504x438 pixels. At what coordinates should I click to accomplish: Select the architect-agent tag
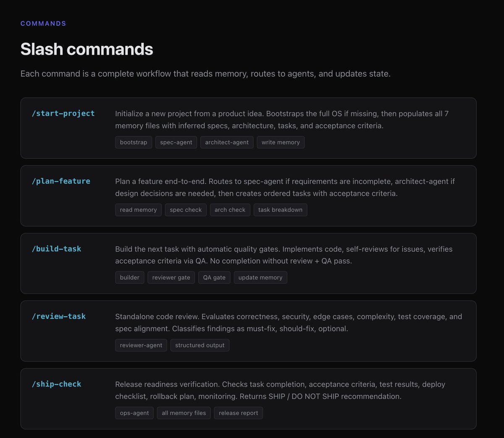(227, 142)
